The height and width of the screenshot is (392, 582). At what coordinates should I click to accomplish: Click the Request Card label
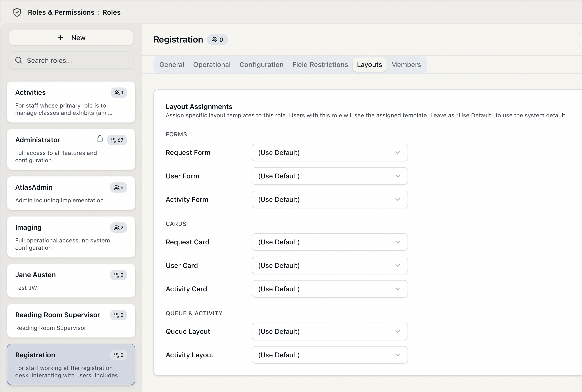pos(187,242)
